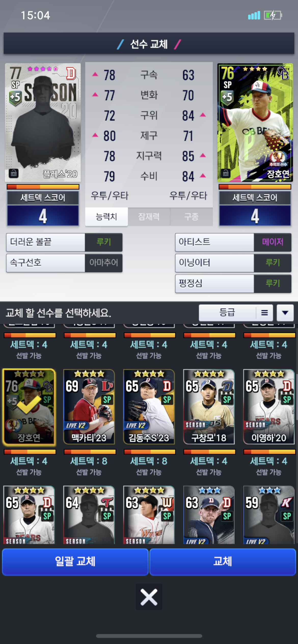Select the 59-rated K team card
298x644 pixels.
(269, 515)
